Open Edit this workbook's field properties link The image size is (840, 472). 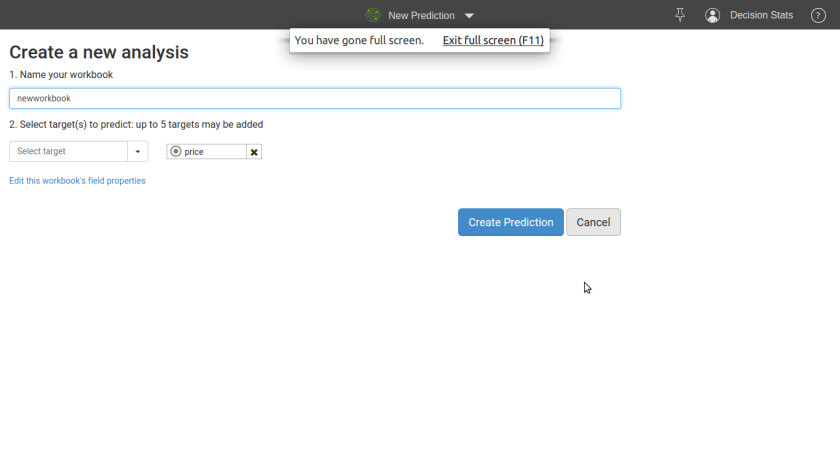coord(77,181)
